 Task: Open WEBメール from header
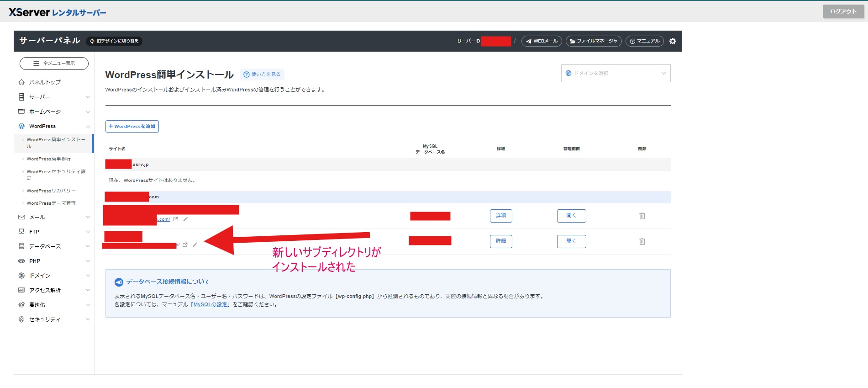point(542,41)
